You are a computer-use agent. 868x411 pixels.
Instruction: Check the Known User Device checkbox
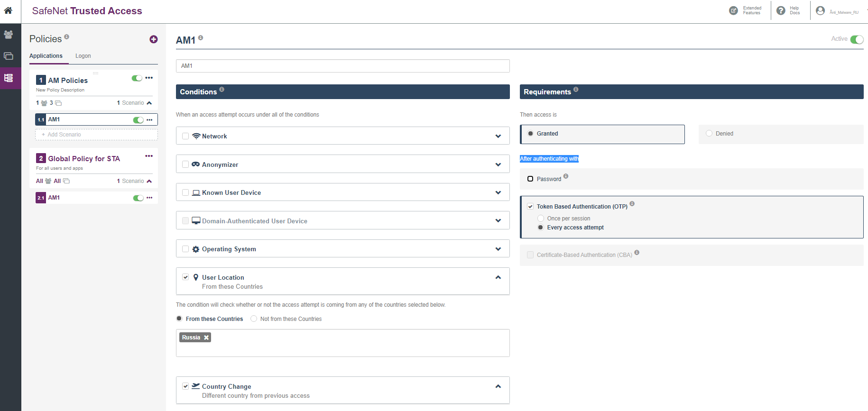(x=185, y=192)
